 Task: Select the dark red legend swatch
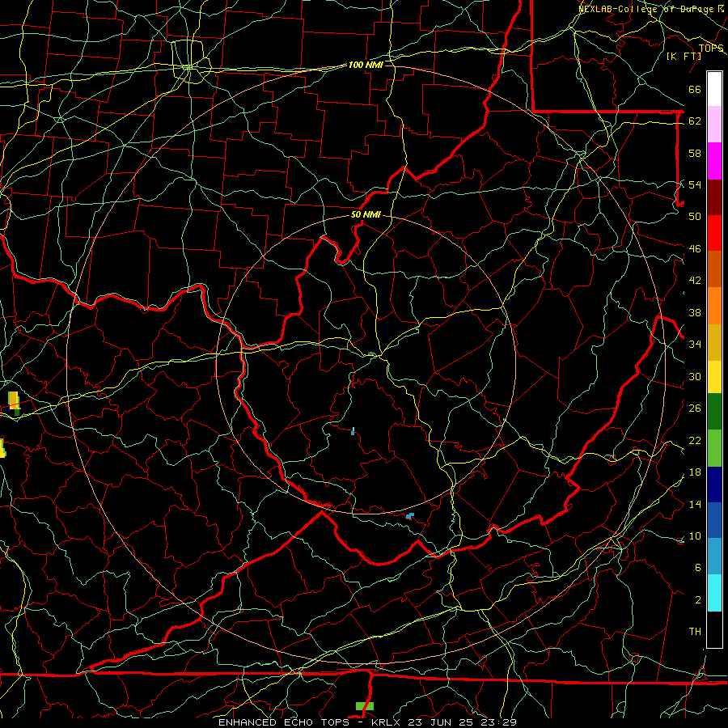click(x=714, y=197)
